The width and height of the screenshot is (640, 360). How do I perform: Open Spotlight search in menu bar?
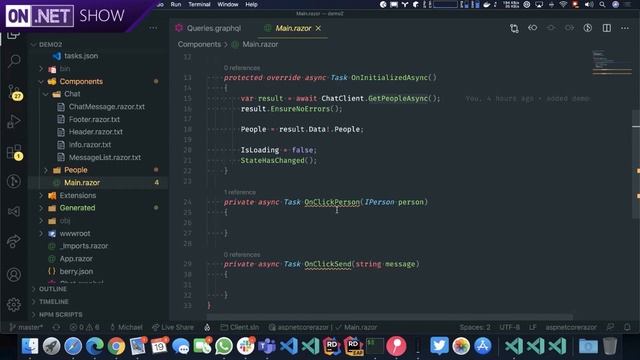(x=602, y=4)
